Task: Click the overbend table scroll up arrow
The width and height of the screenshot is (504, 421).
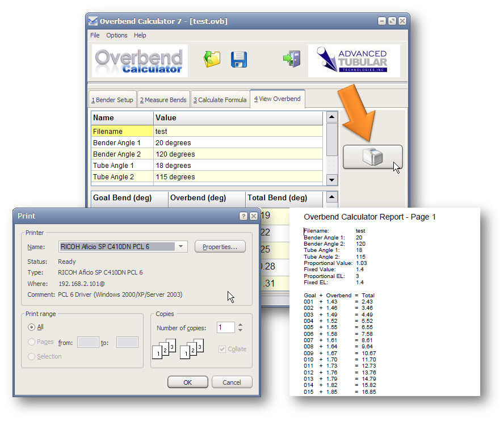Action: click(331, 197)
